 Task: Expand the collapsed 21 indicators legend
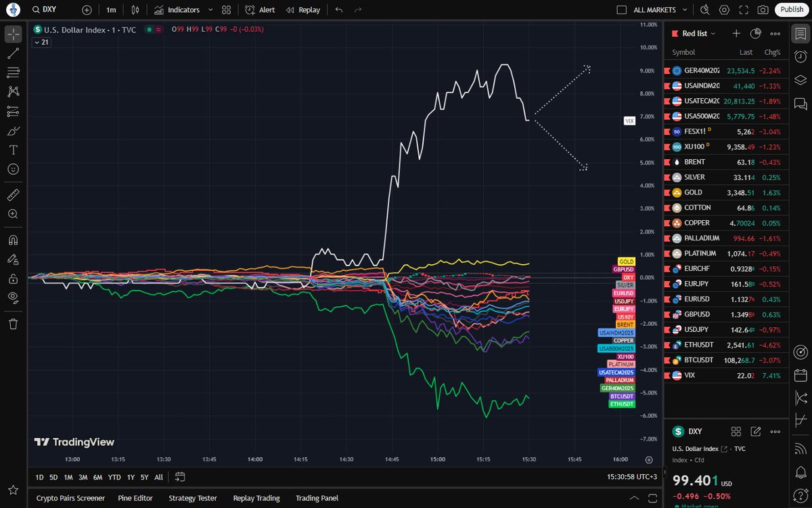[x=41, y=42]
